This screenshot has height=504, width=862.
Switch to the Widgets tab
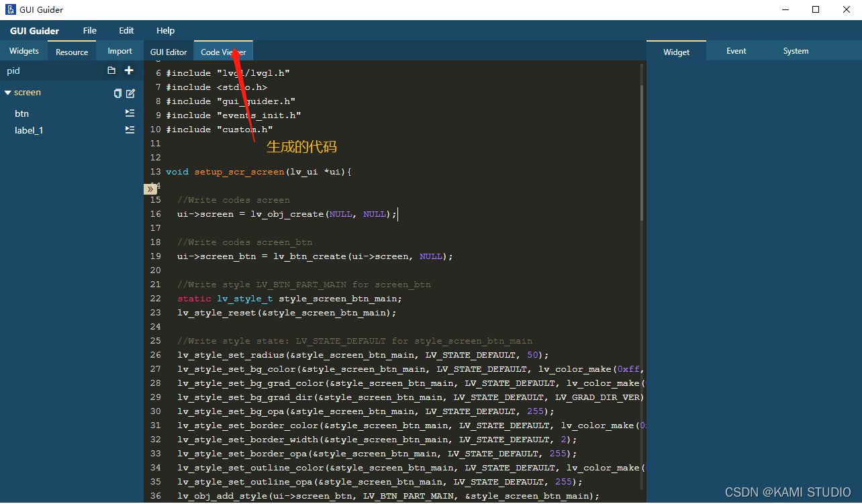[23, 51]
